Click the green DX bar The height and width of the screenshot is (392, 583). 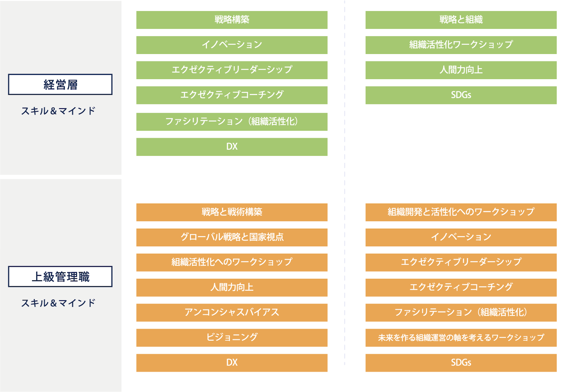(232, 147)
